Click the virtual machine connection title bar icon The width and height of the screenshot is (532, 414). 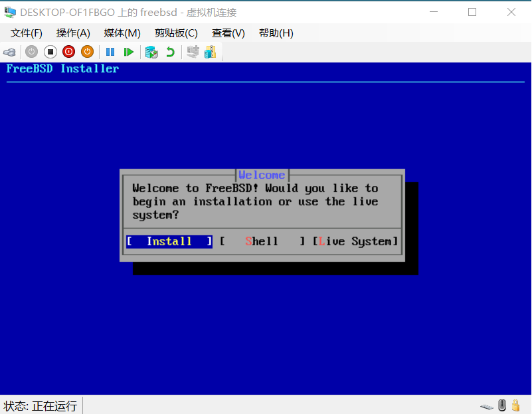click(x=10, y=12)
